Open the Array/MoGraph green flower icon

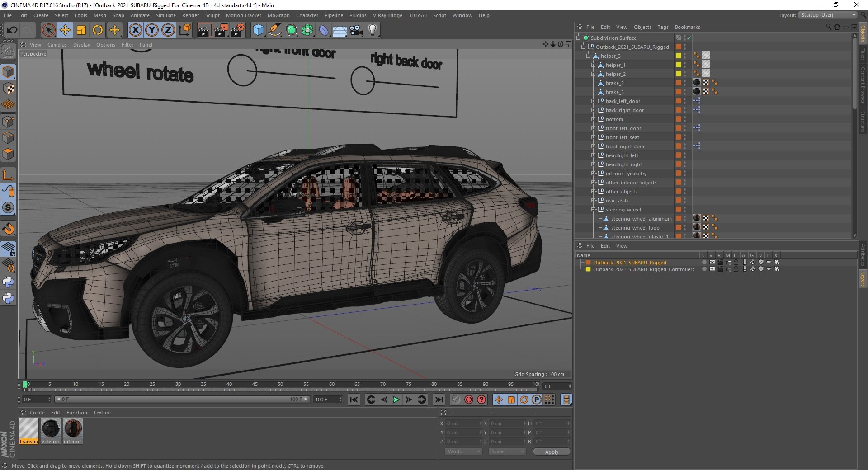(307, 30)
